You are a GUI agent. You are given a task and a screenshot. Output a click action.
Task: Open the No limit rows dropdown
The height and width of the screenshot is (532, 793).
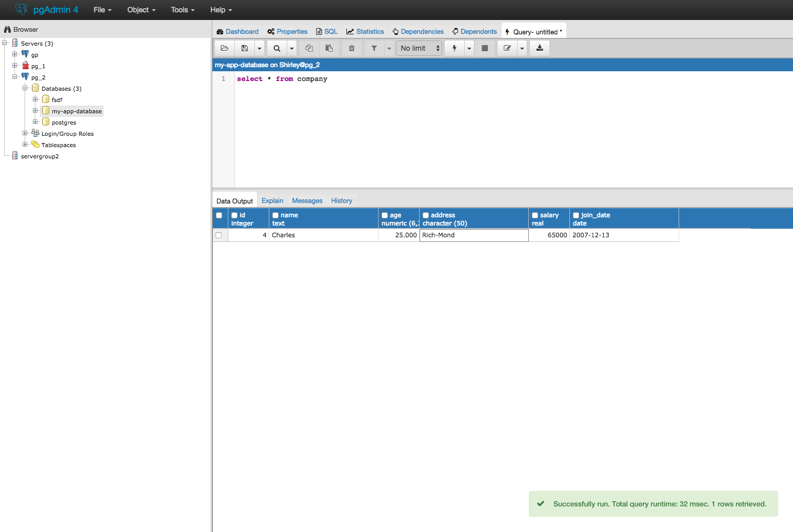point(419,48)
